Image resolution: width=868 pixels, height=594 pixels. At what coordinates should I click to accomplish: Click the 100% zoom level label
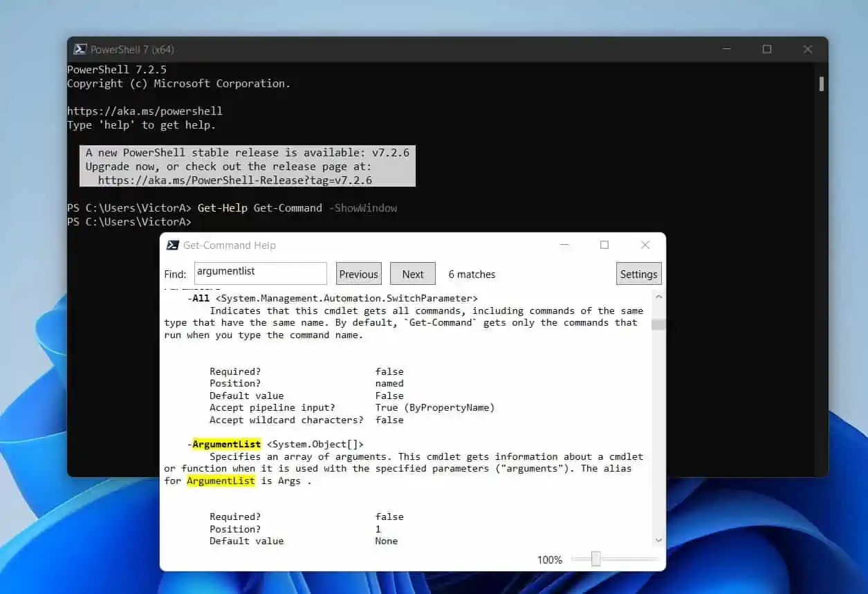click(x=550, y=559)
